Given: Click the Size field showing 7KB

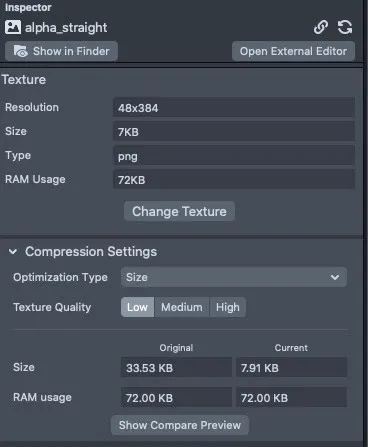Looking at the screenshot, I should pos(234,131).
